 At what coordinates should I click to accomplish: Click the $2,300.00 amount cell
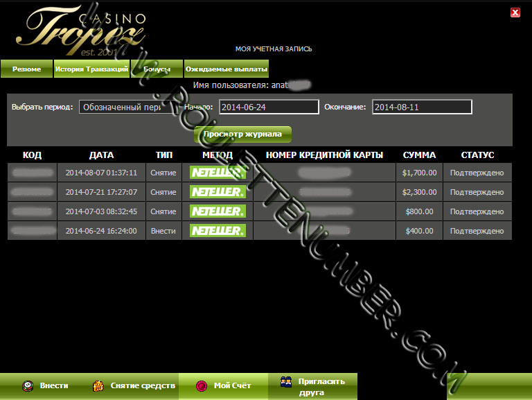[x=419, y=192]
